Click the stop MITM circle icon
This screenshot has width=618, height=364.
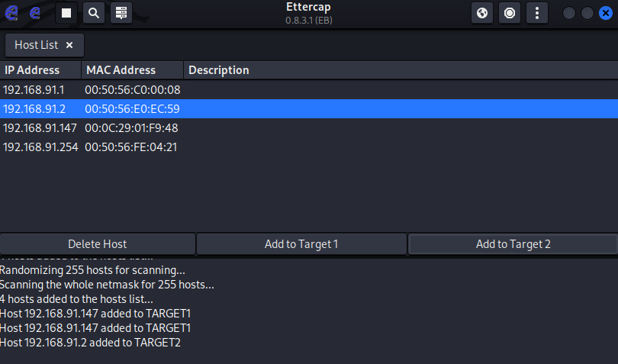tap(510, 13)
